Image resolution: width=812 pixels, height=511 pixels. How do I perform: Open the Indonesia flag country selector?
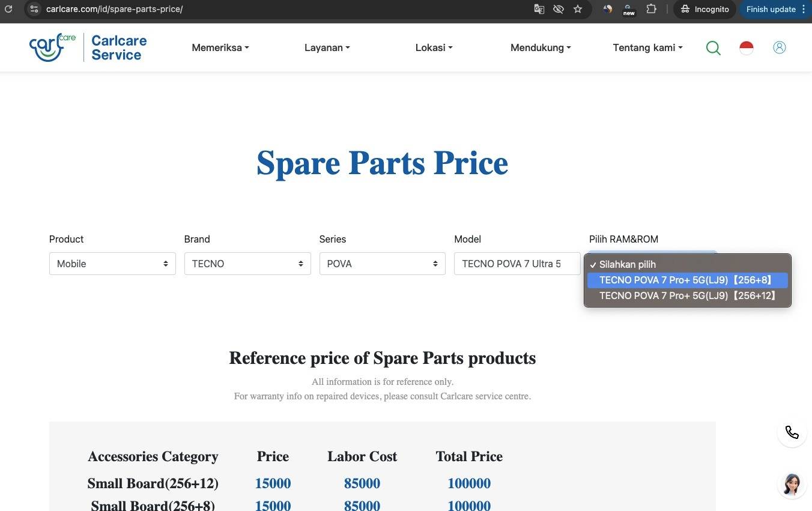(747, 47)
